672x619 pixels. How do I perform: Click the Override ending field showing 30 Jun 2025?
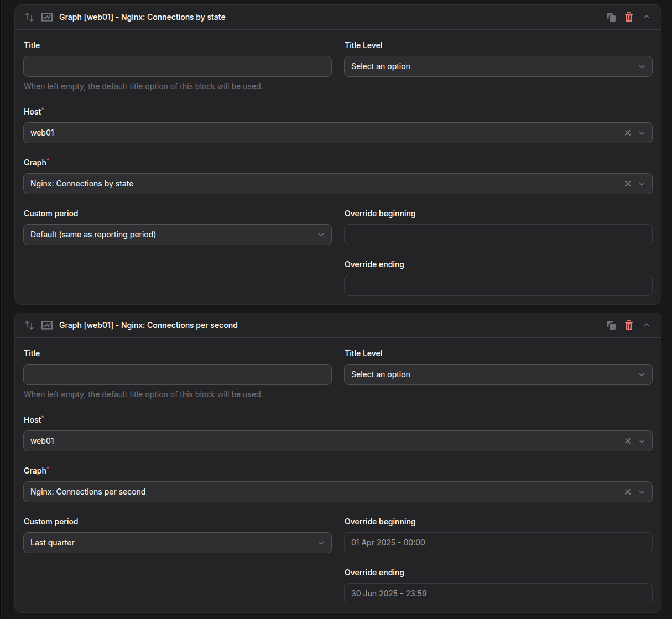tap(498, 594)
